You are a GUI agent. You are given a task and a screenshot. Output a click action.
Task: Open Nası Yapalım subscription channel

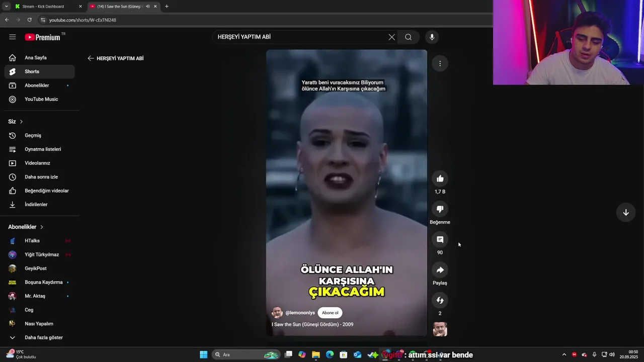39,324
